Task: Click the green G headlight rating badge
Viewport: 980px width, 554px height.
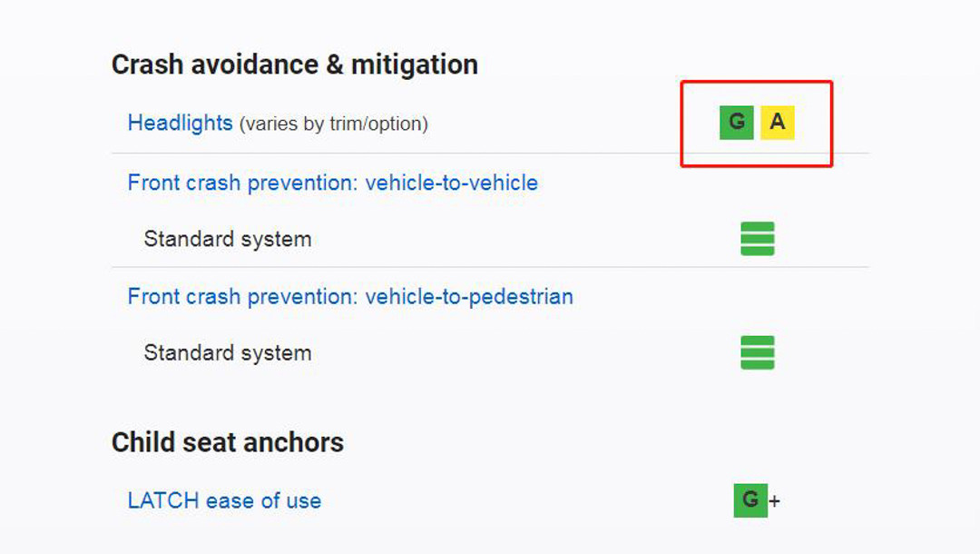Action: click(x=737, y=123)
